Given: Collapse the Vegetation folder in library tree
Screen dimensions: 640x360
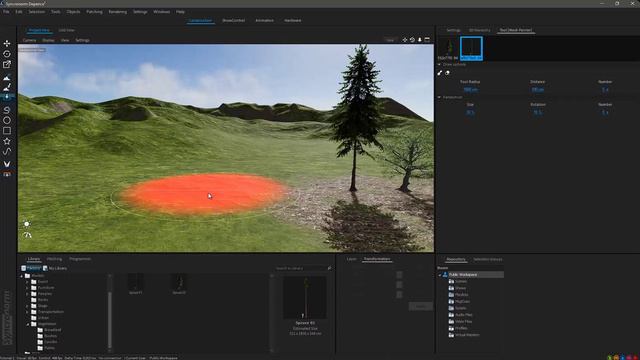Looking at the screenshot, I should (x=28, y=324).
